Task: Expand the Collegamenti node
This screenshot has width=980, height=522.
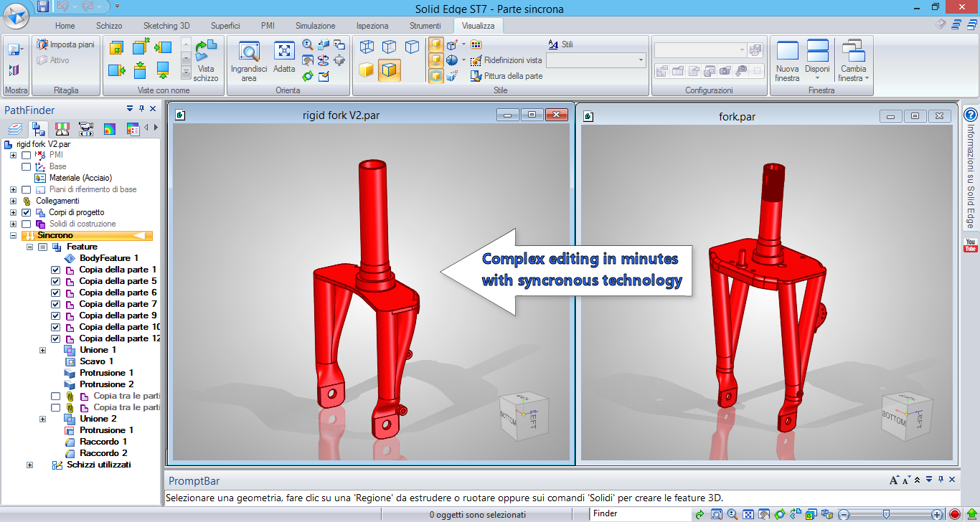Action: (x=13, y=201)
